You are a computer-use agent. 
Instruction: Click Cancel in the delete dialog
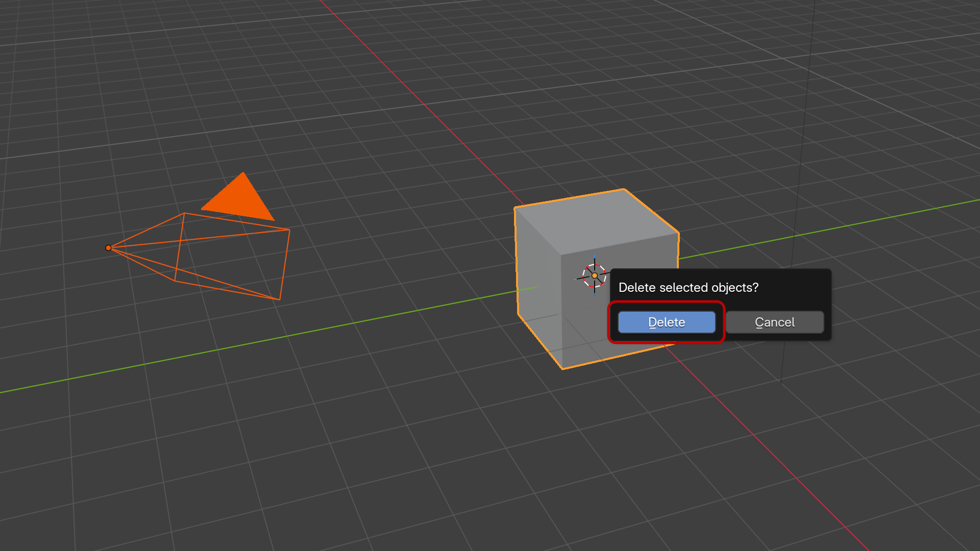[775, 322]
